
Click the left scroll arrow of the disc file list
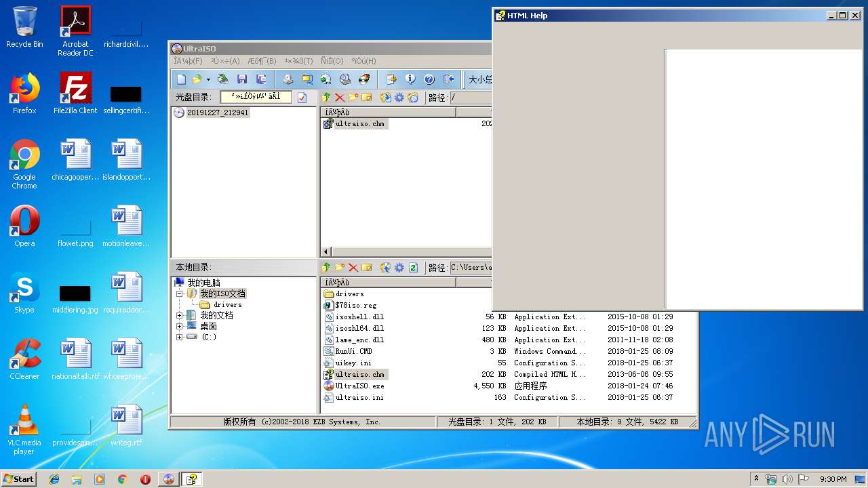(326, 251)
